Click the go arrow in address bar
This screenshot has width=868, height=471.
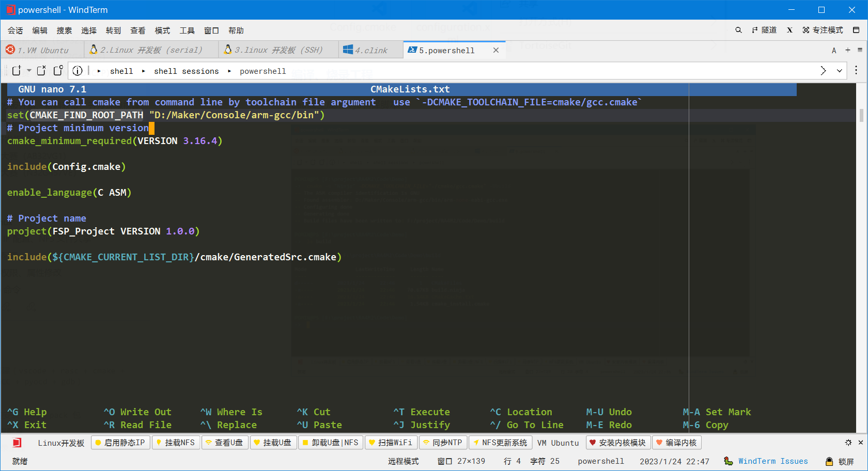(823, 71)
